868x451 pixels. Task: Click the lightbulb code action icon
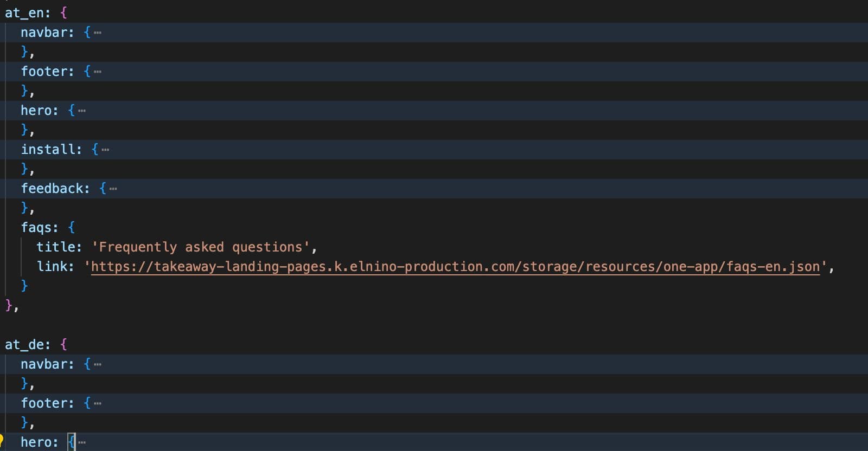(x=2, y=440)
